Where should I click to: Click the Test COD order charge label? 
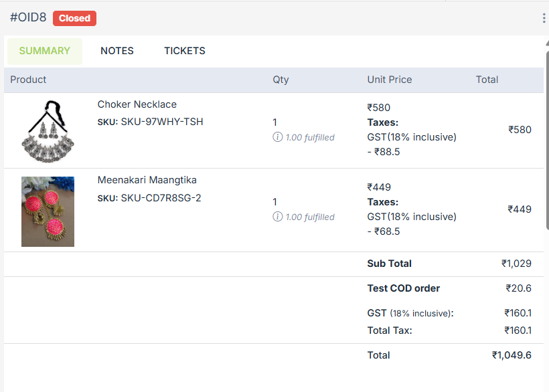click(404, 288)
